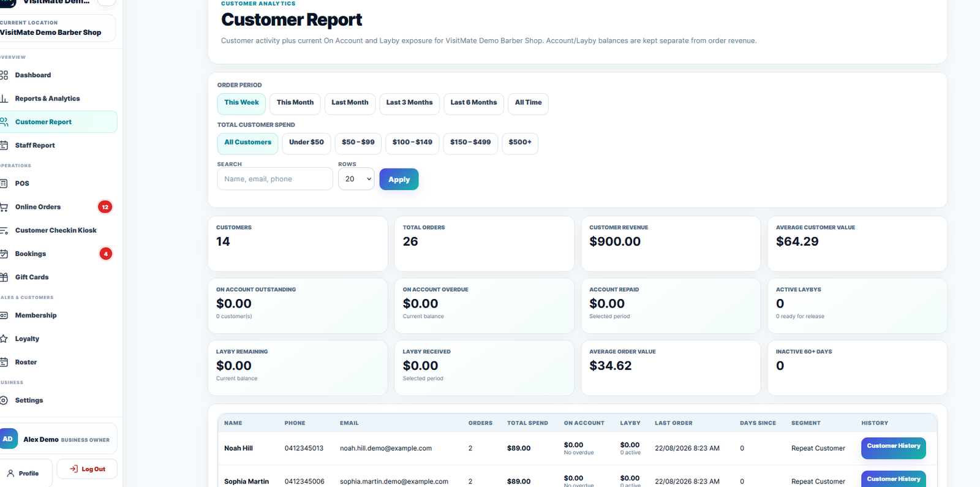This screenshot has width=980, height=487.
Task: Switch period to Last 6 Months
Action: coord(473,104)
